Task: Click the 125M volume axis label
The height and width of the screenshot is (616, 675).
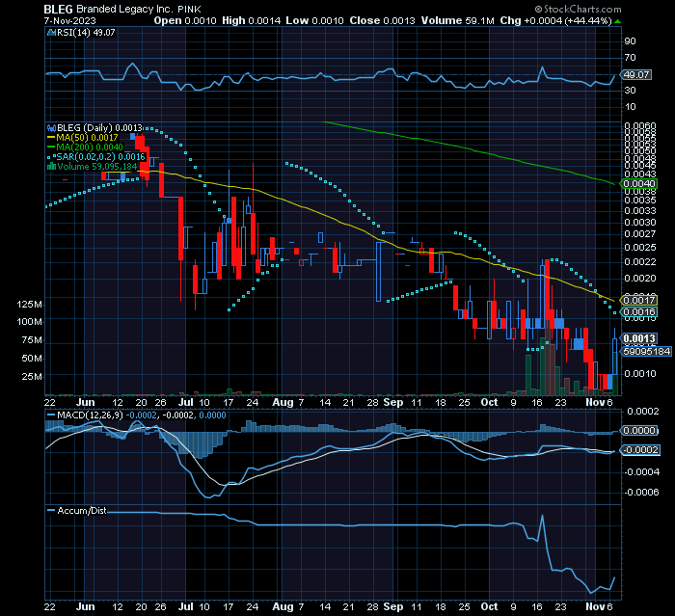Action: [x=29, y=305]
